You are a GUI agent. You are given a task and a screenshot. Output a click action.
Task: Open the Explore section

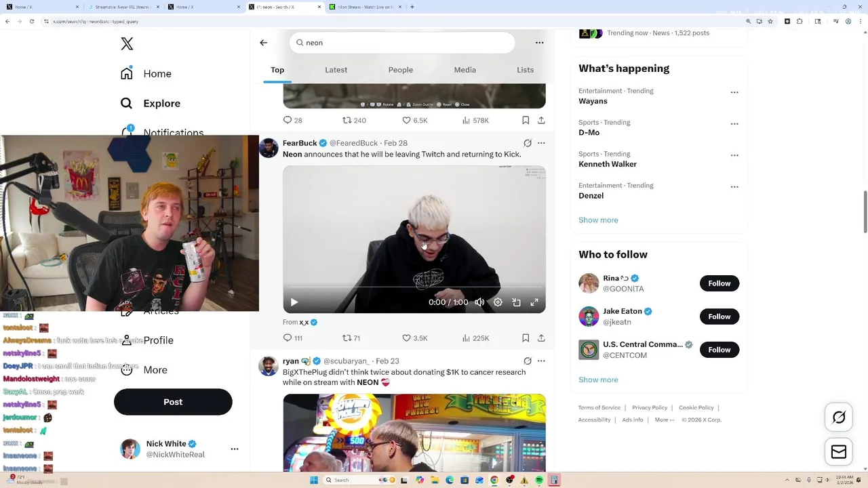tap(150, 104)
